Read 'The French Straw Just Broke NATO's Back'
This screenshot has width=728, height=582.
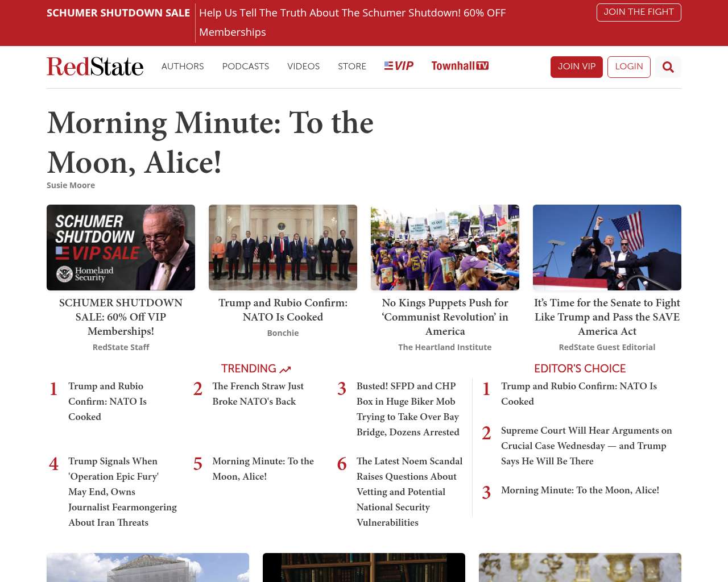[x=258, y=394]
